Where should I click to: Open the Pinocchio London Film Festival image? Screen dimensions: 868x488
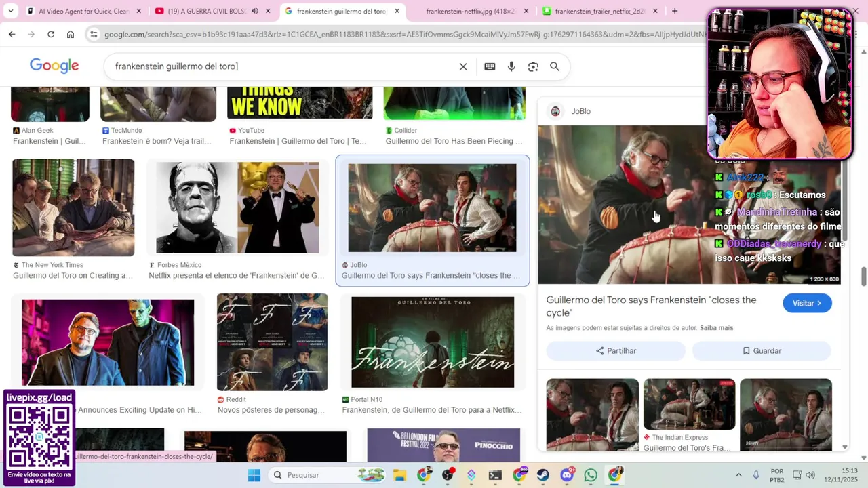click(443, 445)
